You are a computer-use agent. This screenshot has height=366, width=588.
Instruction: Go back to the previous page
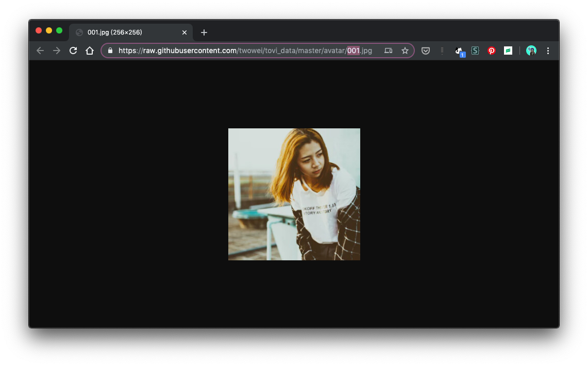point(40,51)
